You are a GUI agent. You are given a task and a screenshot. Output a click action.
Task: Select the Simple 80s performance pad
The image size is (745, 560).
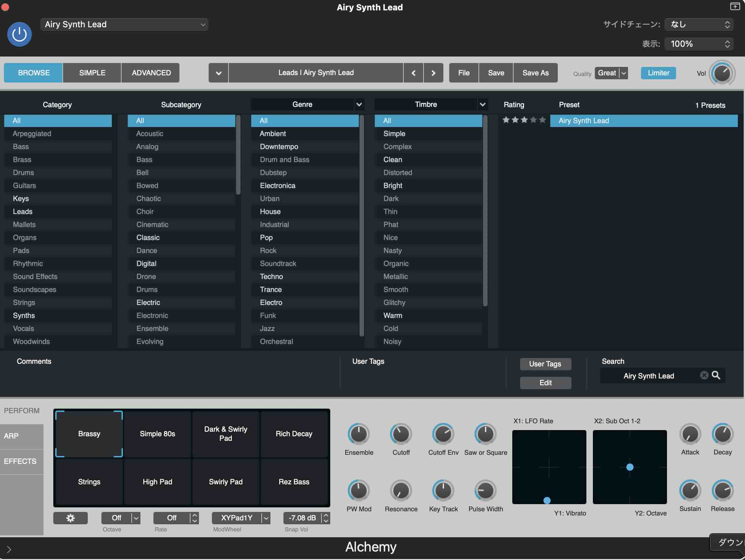point(157,434)
